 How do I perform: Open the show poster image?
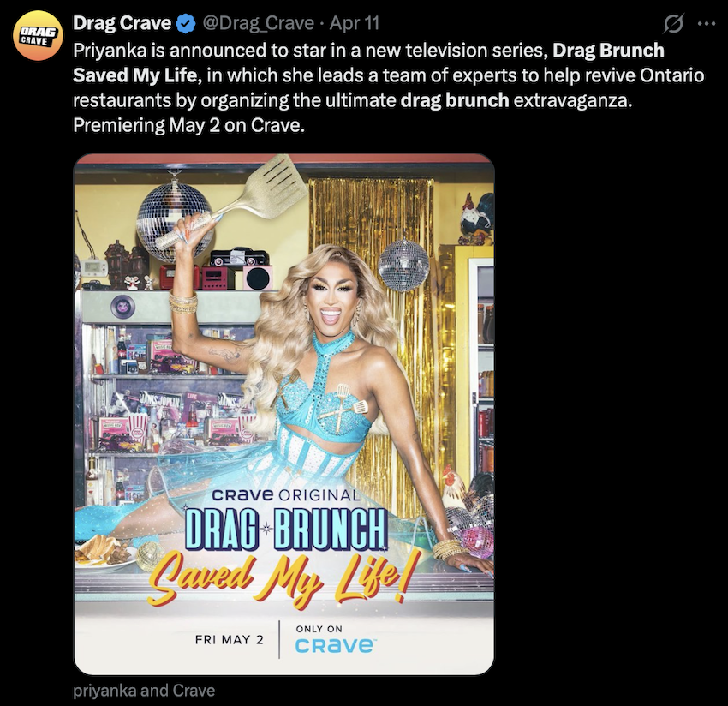click(284, 415)
